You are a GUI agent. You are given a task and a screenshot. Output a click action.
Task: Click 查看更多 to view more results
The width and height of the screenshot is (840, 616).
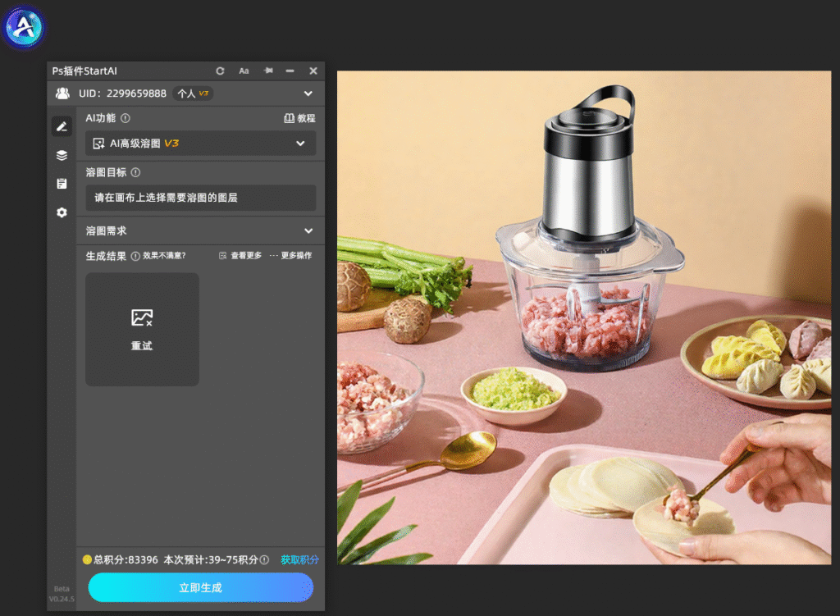click(240, 256)
